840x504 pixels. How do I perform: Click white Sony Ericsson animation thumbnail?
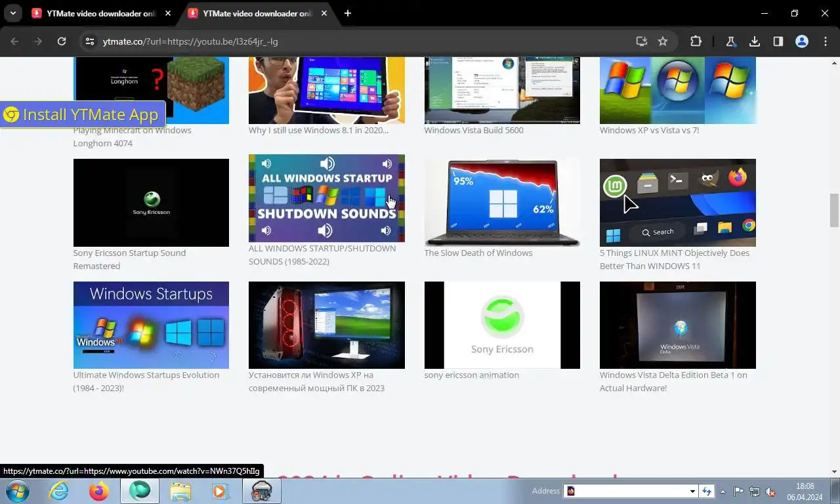pyautogui.click(x=502, y=325)
